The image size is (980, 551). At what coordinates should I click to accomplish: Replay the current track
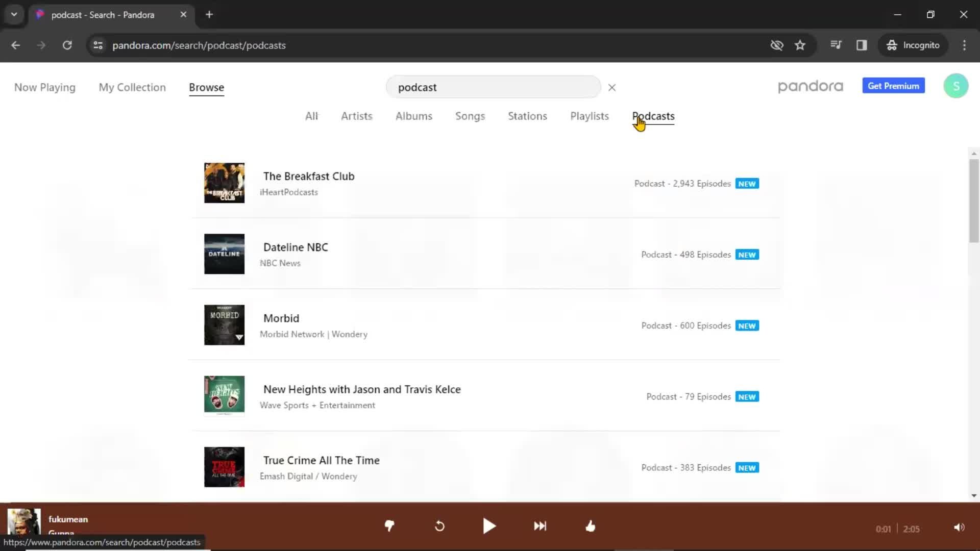pyautogui.click(x=439, y=526)
